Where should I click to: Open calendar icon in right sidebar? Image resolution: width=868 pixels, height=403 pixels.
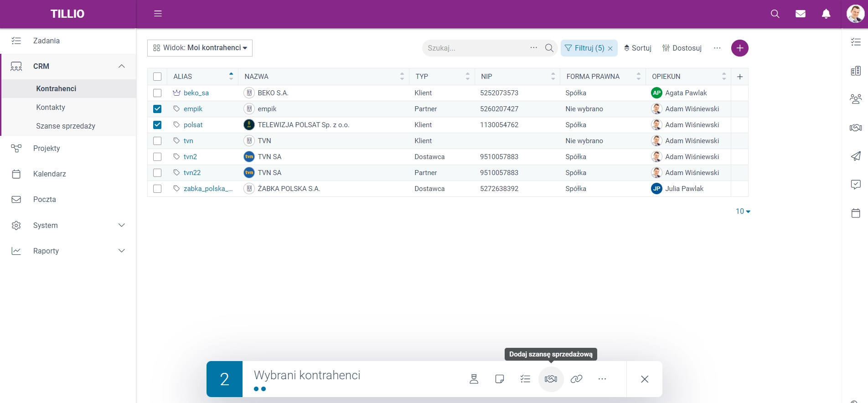(x=856, y=213)
